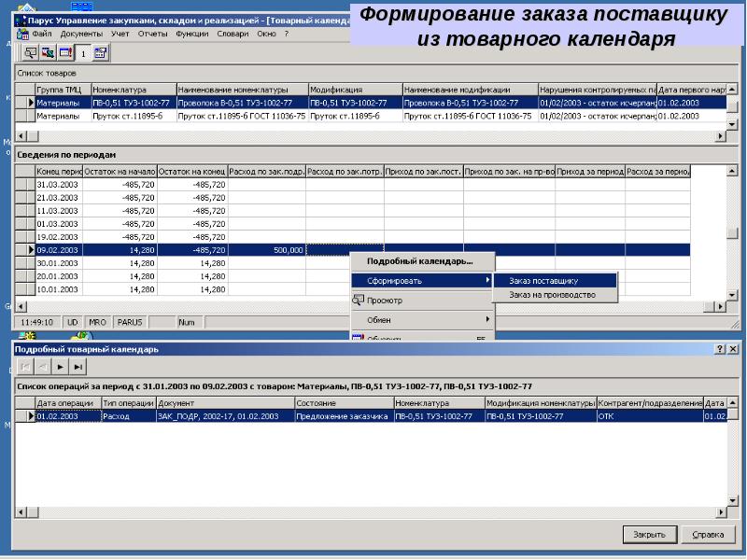Click the first toolbar icon (preview magnifier)
Screen dimensions: 747x560
coord(29,53)
